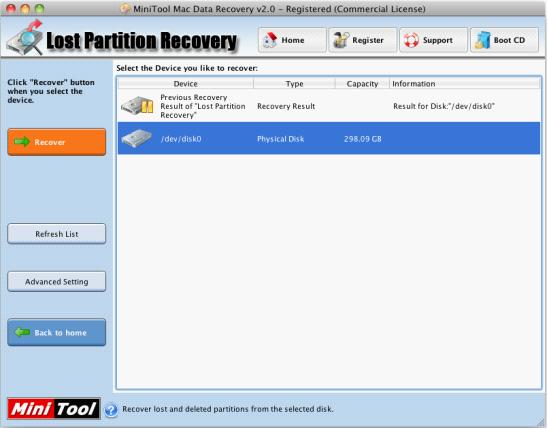Select the Physical Disk row 298.09 GB
Image resolution: width=548 pixels, height=429 pixels.
click(329, 138)
